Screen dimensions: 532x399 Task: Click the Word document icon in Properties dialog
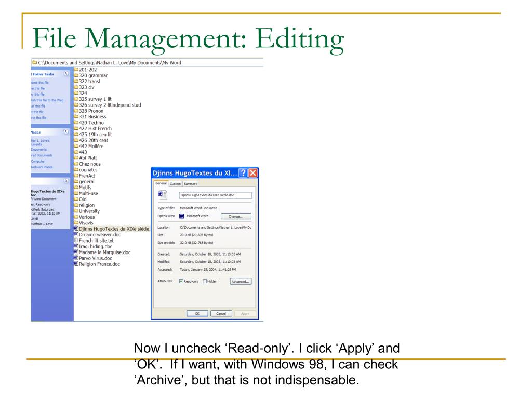click(x=162, y=195)
